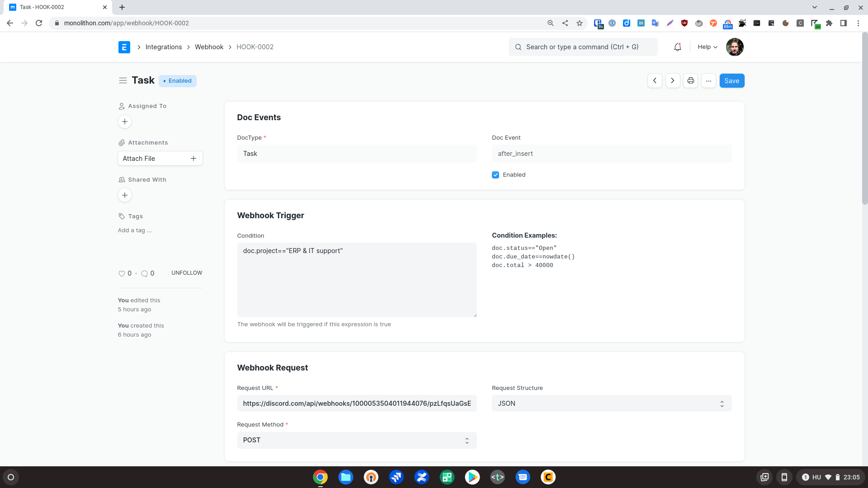Open the Help dropdown menu
The height and width of the screenshot is (488, 868).
(x=707, y=47)
